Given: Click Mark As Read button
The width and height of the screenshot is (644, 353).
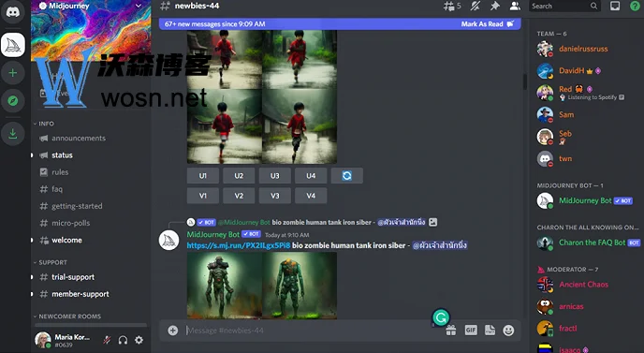Looking at the screenshot, I should pos(487,23).
